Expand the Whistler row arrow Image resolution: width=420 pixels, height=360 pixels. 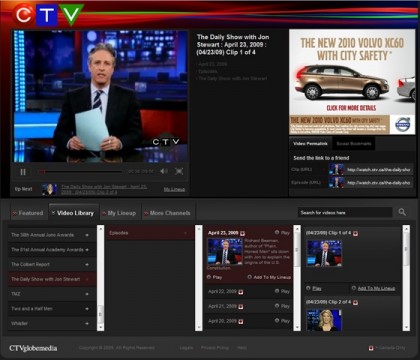[x=87, y=323]
